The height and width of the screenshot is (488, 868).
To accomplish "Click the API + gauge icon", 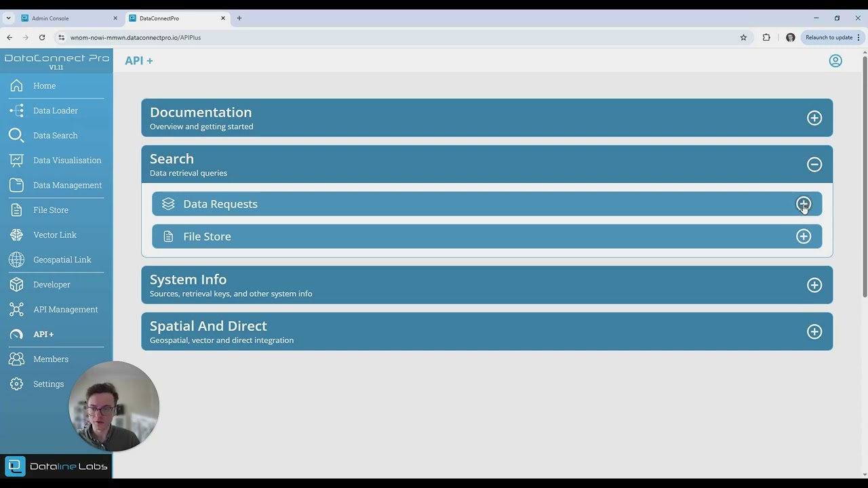I will [16, 334].
